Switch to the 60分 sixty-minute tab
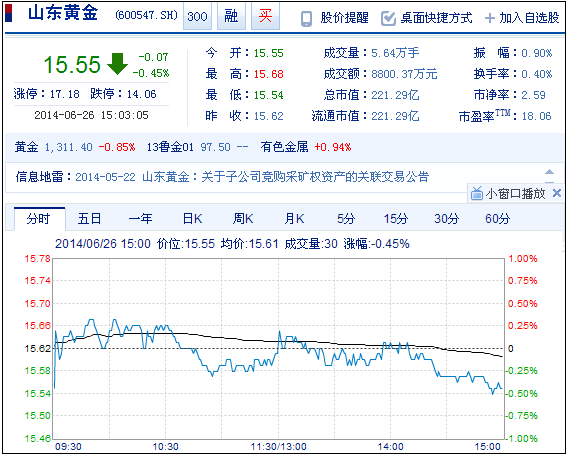Screen dimensions: 567x455 498,219
